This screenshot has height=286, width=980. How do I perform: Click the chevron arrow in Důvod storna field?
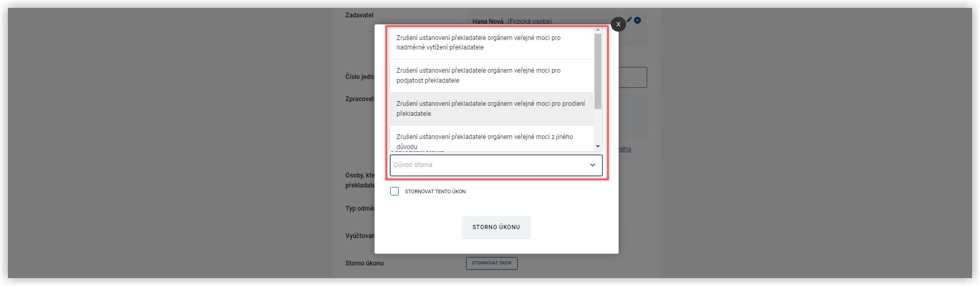pyautogui.click(x=592, y=165)
